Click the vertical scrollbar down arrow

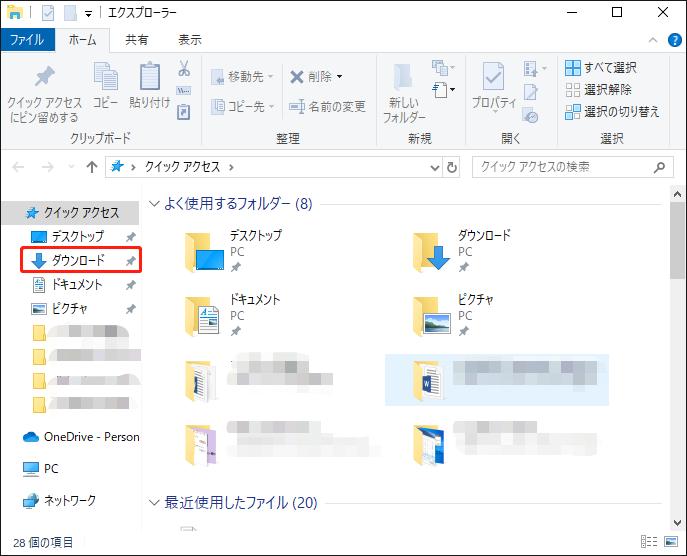(x=677, y=523)
